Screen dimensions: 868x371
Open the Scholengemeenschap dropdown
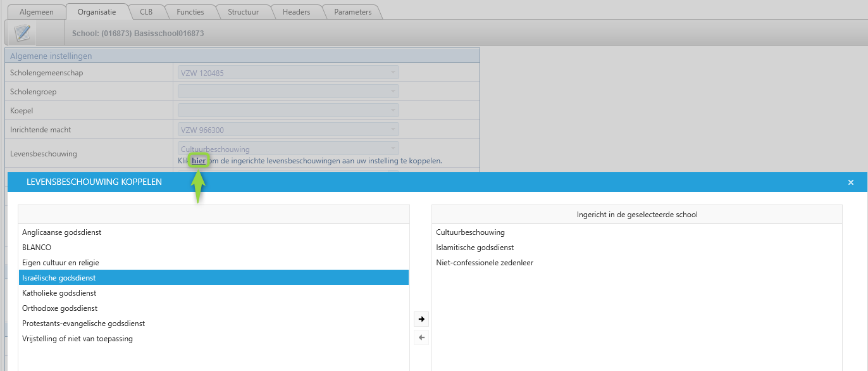click(x=288, y=73)
